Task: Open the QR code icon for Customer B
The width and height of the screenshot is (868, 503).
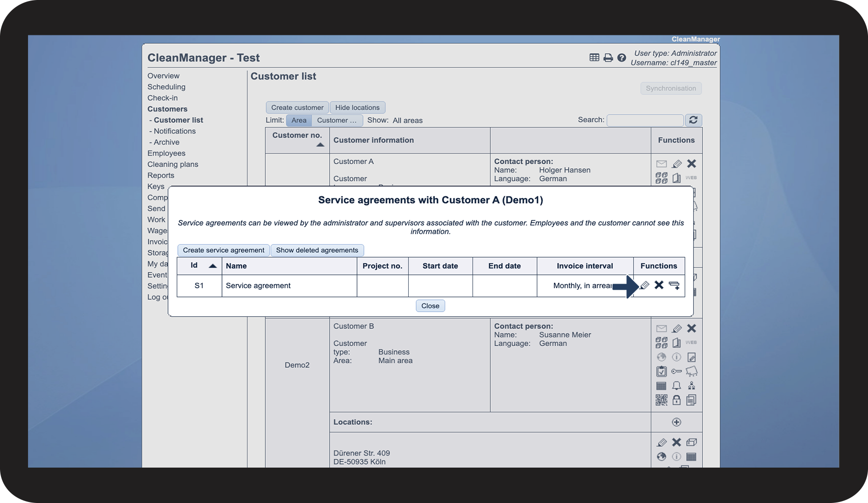Action: (x=661, y=400)
